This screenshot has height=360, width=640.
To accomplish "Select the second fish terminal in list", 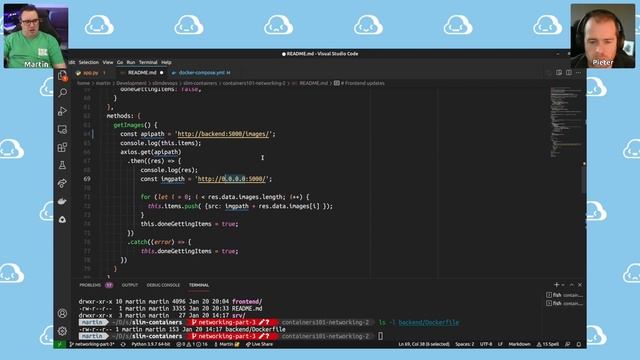I will point(564,303).
